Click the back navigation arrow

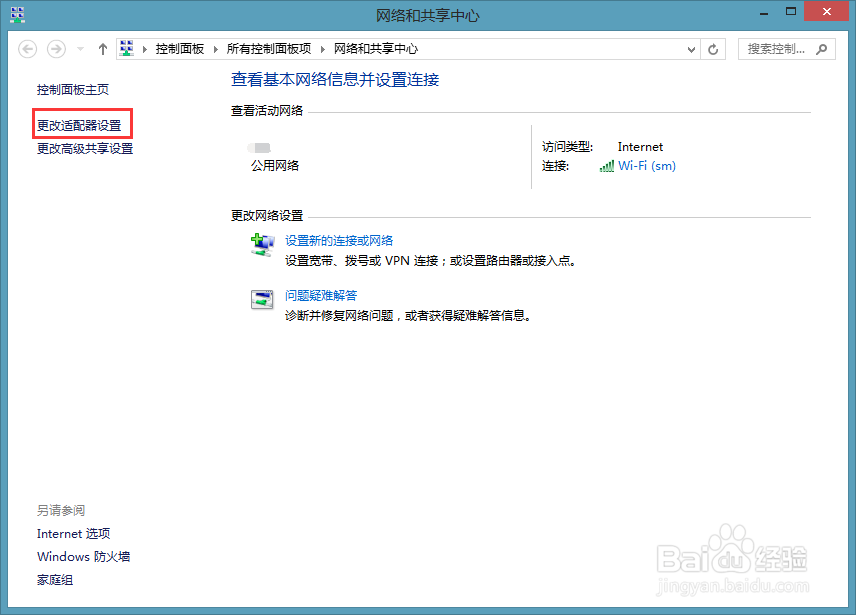click(x=29, y=47)
